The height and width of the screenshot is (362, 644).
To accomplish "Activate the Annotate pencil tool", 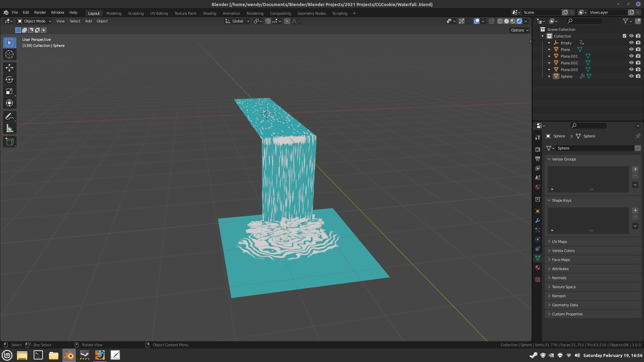I will tap(9, 117).
